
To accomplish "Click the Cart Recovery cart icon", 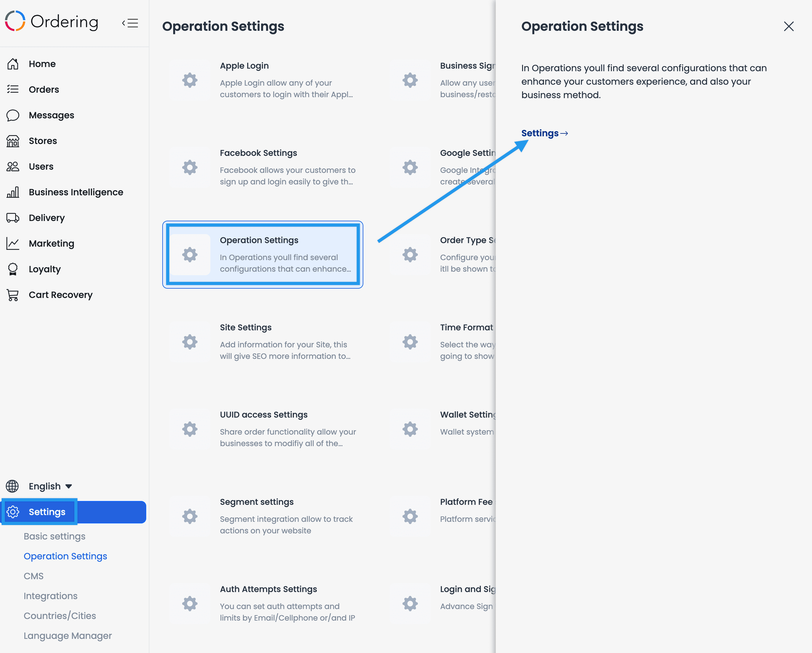I will [x=13, y=295].
